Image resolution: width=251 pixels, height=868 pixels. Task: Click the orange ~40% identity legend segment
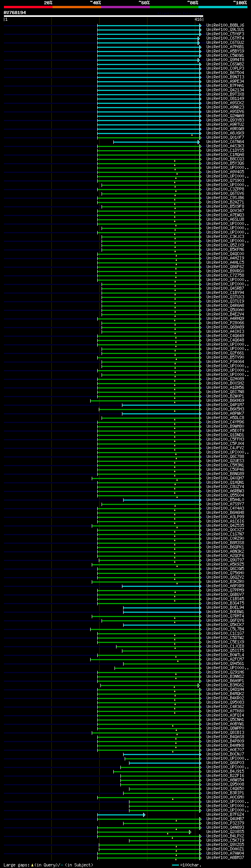pos(76,7)
